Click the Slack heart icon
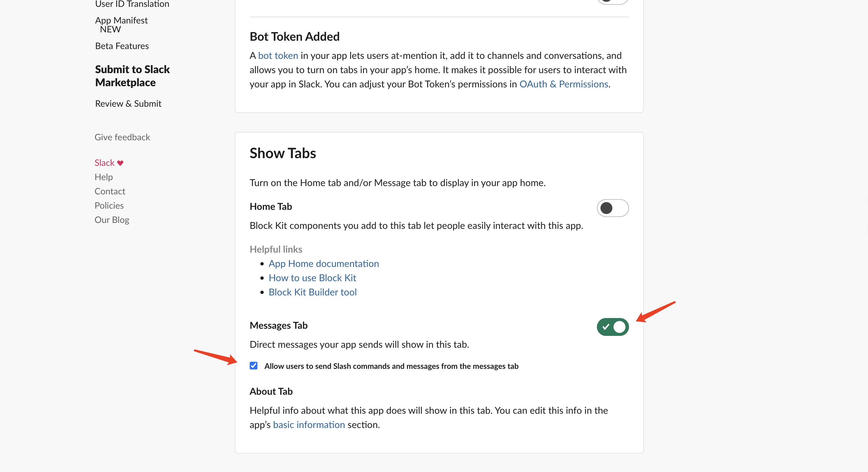The image size is (868, 472). [x=120, y=163]
